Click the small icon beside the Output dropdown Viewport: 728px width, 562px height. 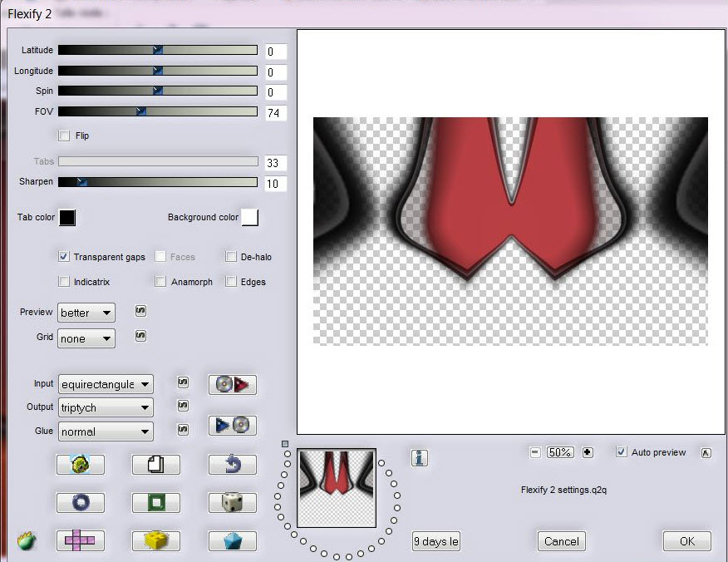click(x=184, y=406)
